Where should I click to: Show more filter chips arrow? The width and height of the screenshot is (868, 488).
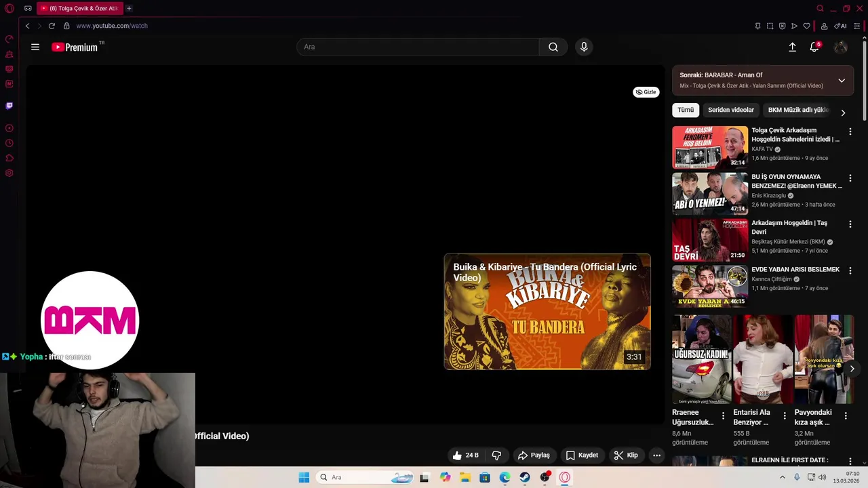point(843,113)
